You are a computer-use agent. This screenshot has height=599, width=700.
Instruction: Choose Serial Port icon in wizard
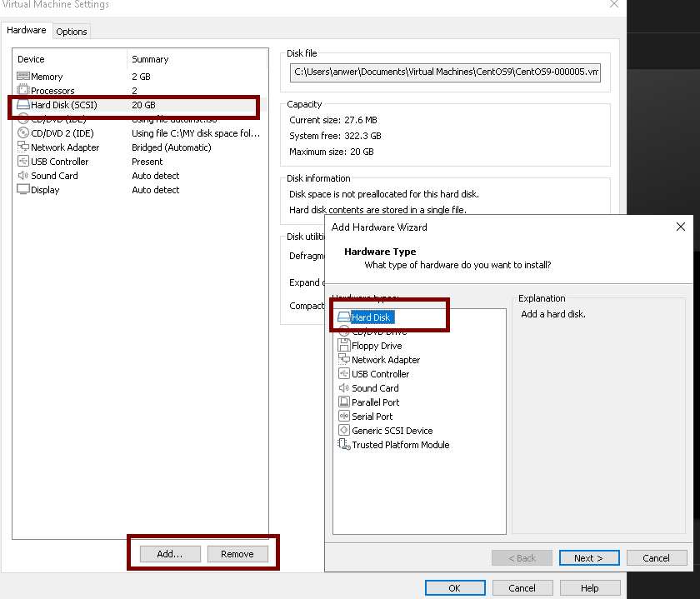pyautogui.click(x=343, y=416)
